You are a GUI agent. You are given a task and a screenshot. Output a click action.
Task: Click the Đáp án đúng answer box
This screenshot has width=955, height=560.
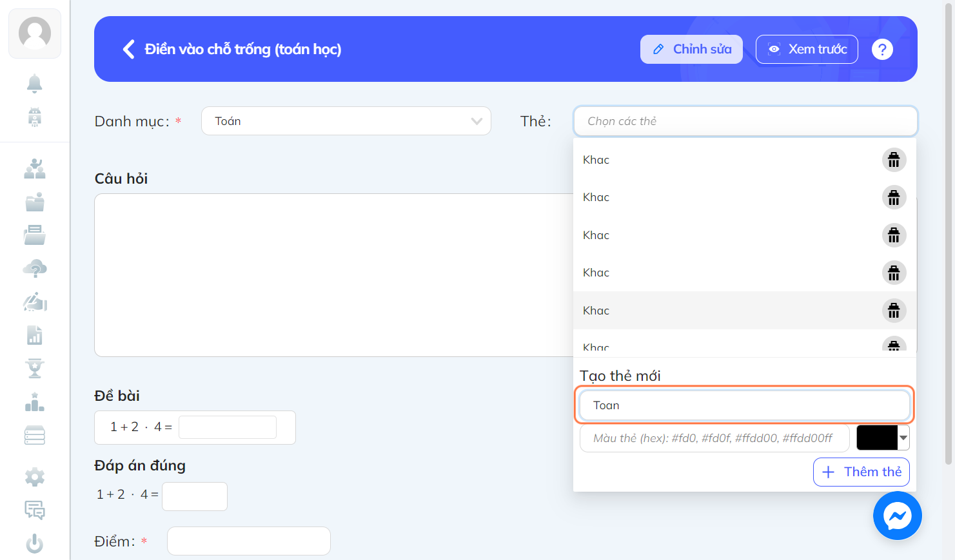[x=195, y=496]
